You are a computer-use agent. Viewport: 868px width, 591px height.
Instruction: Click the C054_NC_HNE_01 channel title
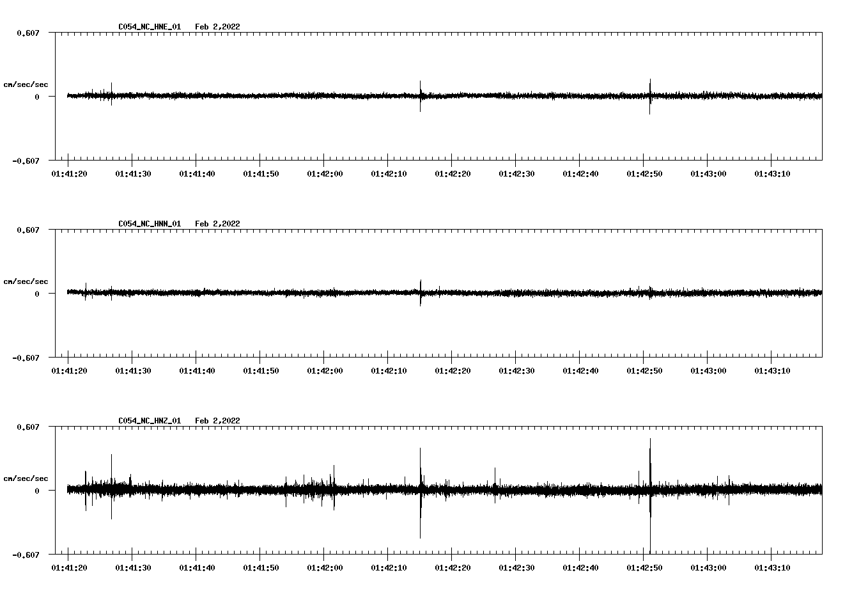pos(150,27)
